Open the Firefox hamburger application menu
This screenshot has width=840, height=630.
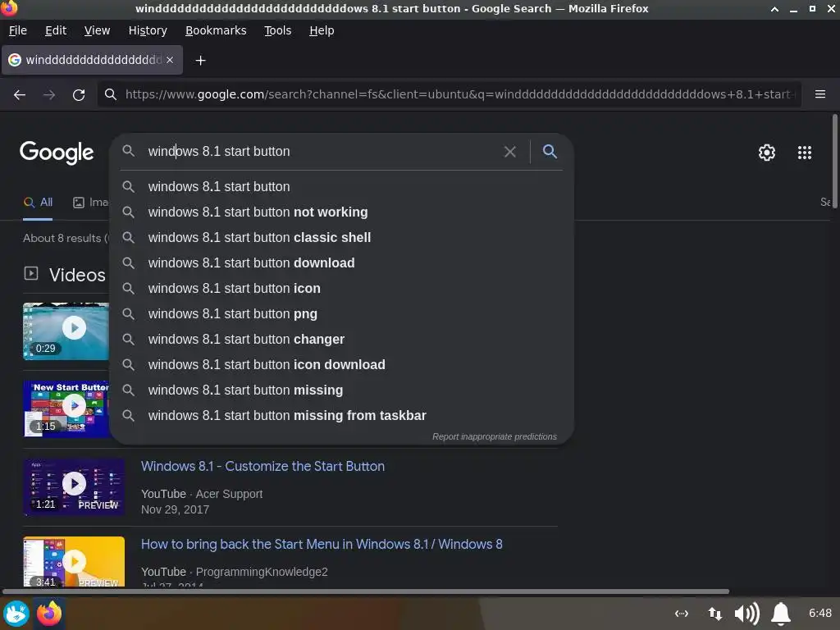819,94
